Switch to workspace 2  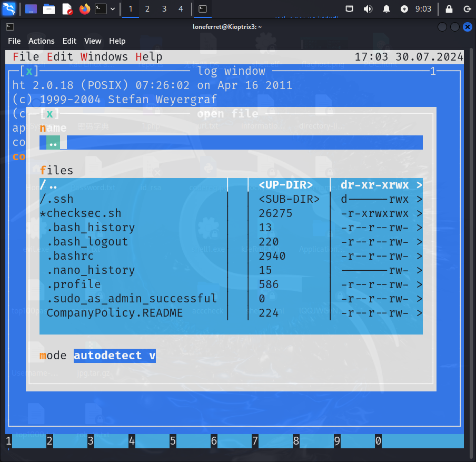[147, 9]
